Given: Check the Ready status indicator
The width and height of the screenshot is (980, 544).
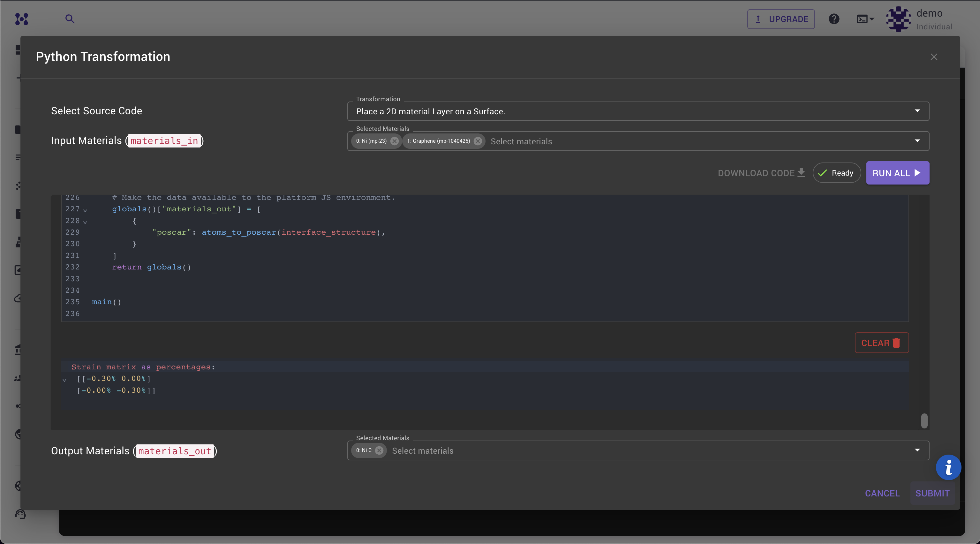Looking at the screenshot, I should click(x=837, y=173).
